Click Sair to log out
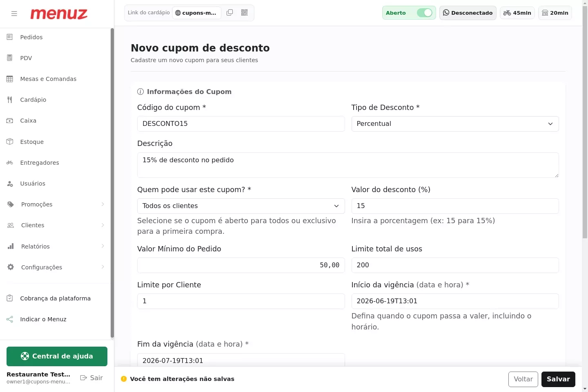Viewport: 588px width, 392px height. [91, 378]
